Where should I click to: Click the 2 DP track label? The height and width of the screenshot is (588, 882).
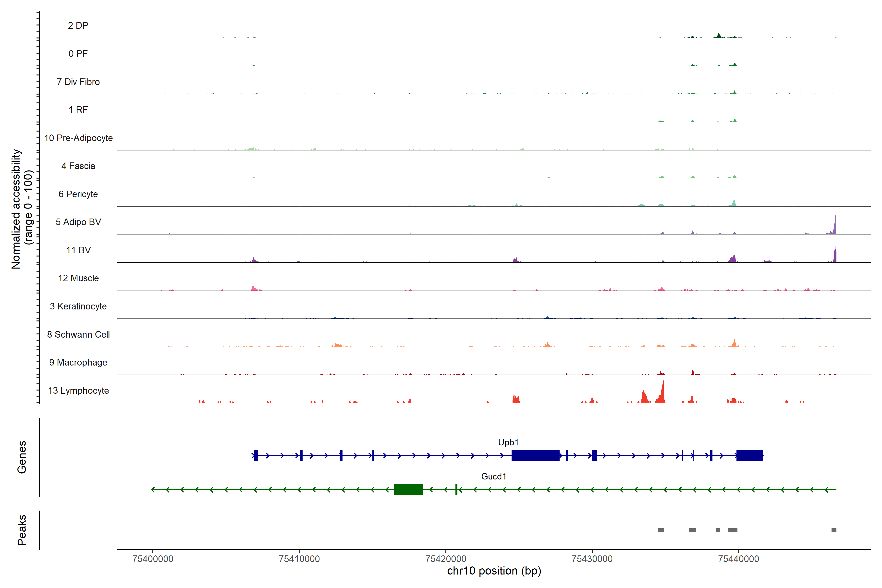pos(78,25)
